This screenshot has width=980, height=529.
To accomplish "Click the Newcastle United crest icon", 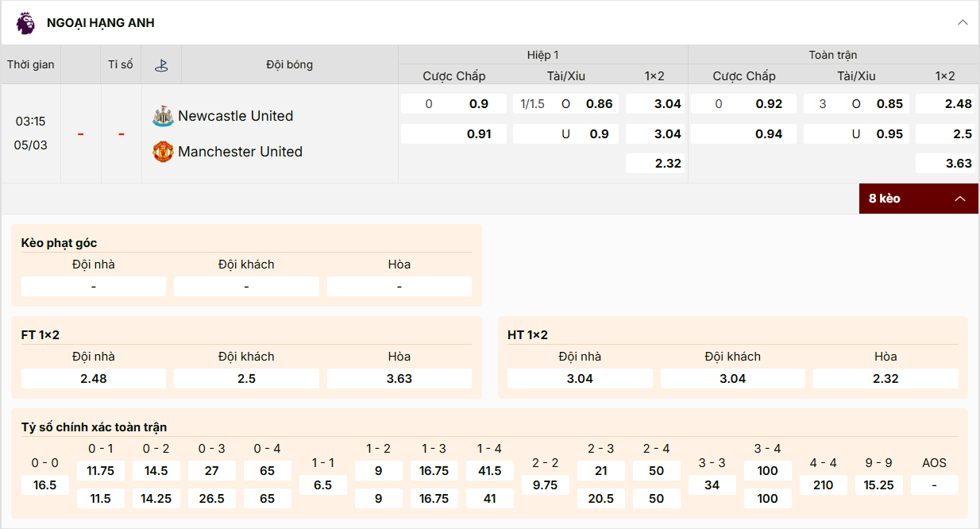I will pos(163,116).
